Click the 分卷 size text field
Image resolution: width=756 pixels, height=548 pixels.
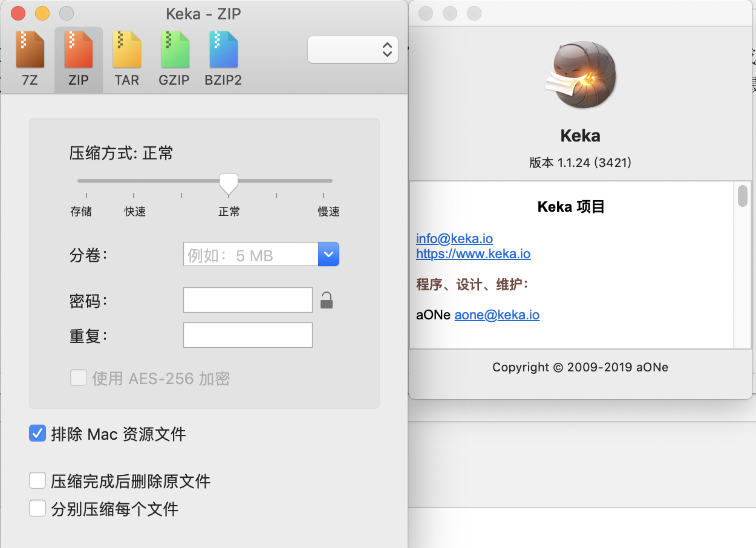[x=251, y=254]
